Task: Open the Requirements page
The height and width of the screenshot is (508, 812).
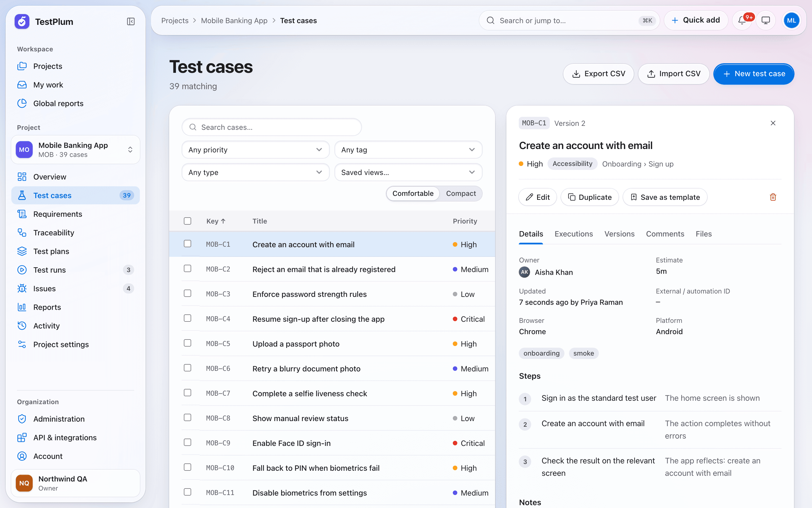Action: (x=76, y=214)
